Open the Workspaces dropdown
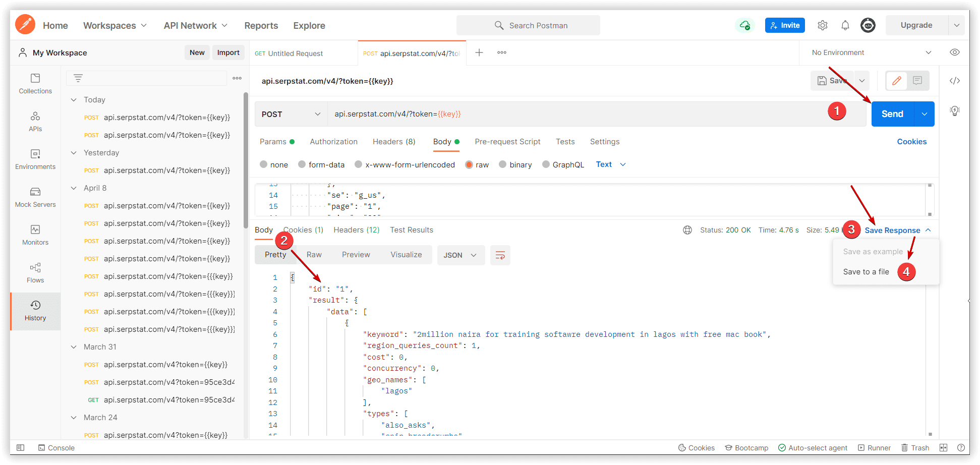The width and height of the screenshot is (980, 465). (x=115, y=25)
